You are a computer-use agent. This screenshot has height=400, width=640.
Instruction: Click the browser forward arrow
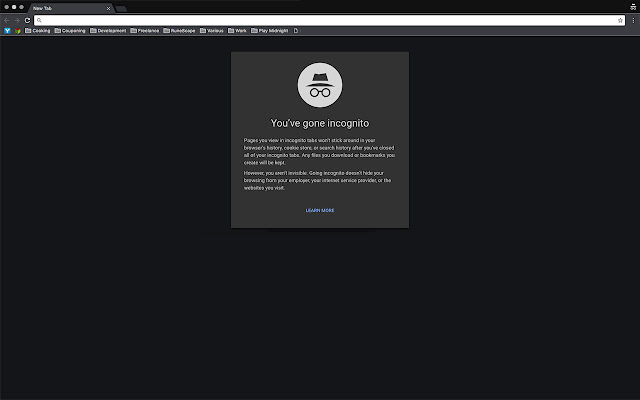pos(17,20)
